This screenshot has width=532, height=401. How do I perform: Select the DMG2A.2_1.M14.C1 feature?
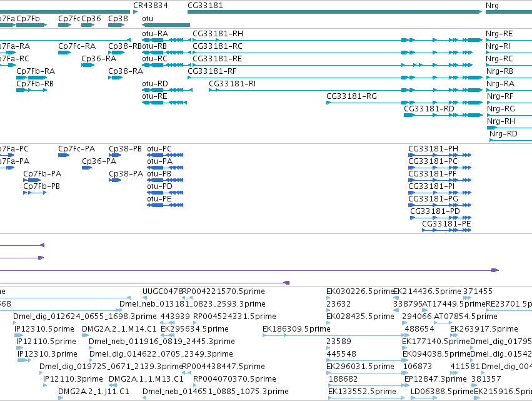pos(84,335)
